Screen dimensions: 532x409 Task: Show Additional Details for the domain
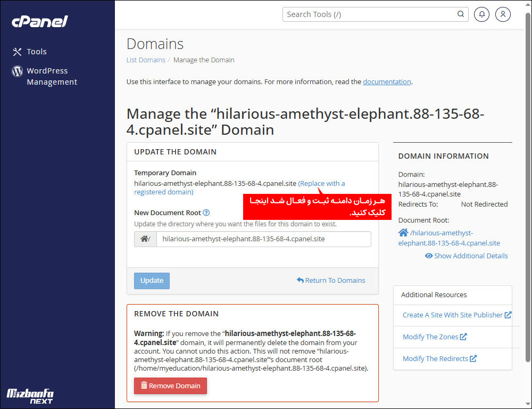467,256
